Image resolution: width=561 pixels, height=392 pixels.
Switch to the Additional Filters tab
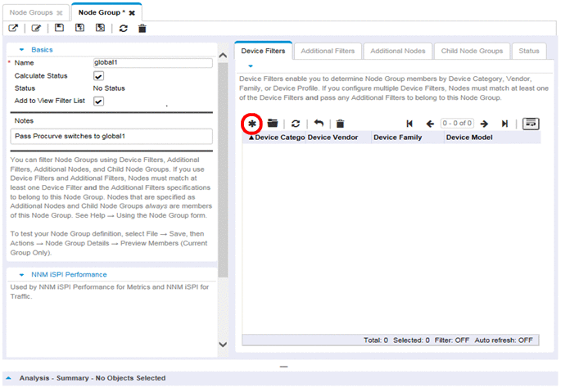(328, 51)
